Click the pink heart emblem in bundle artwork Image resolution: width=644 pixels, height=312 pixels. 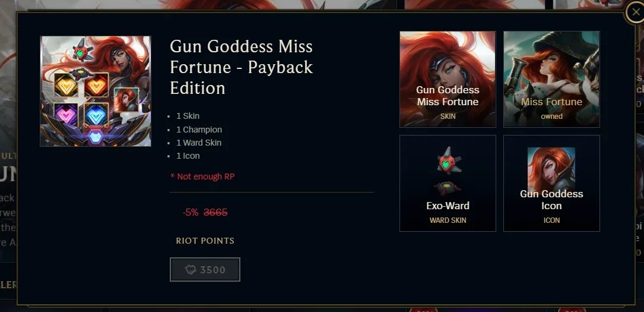pyautogui.click(x=66, y=115)
